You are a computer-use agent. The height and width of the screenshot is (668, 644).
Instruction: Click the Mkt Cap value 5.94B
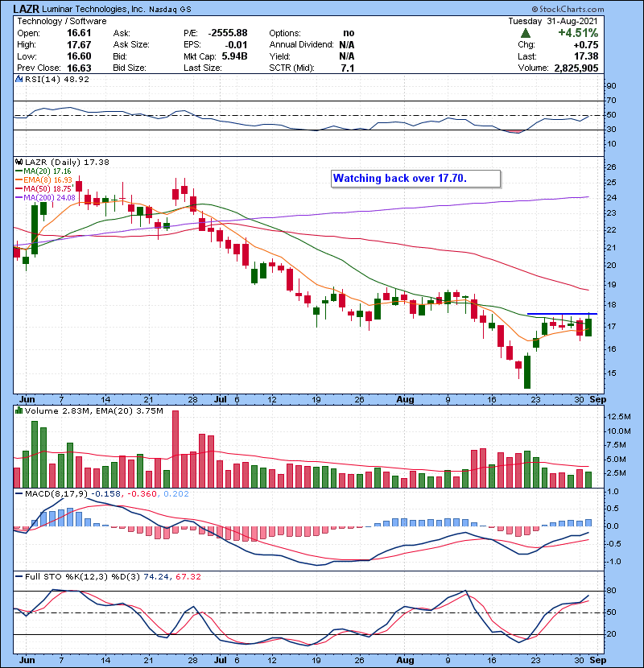[234, 56]
